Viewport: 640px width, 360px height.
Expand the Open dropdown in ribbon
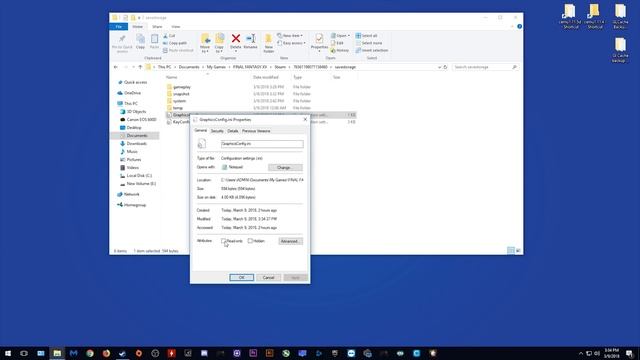point(340,36)
